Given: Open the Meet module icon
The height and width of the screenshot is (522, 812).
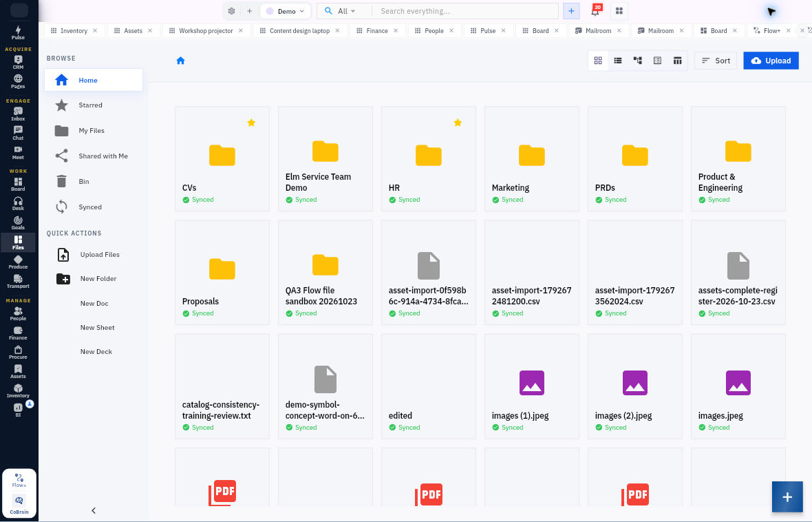Looking at the screenshot, I should [18, 152].
